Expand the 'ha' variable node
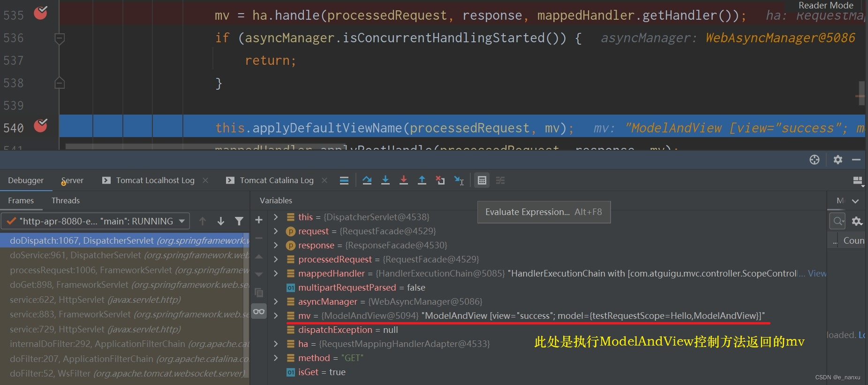 276,344
